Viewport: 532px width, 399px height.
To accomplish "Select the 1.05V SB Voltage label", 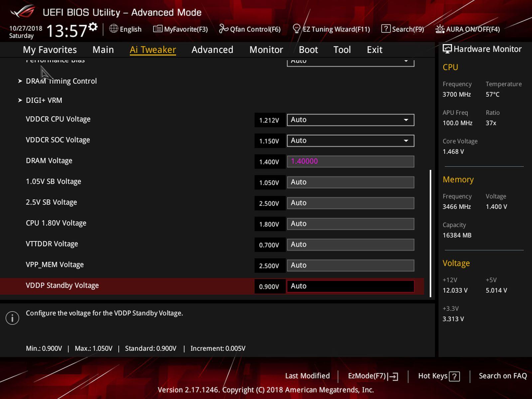I will coord(54,182).
